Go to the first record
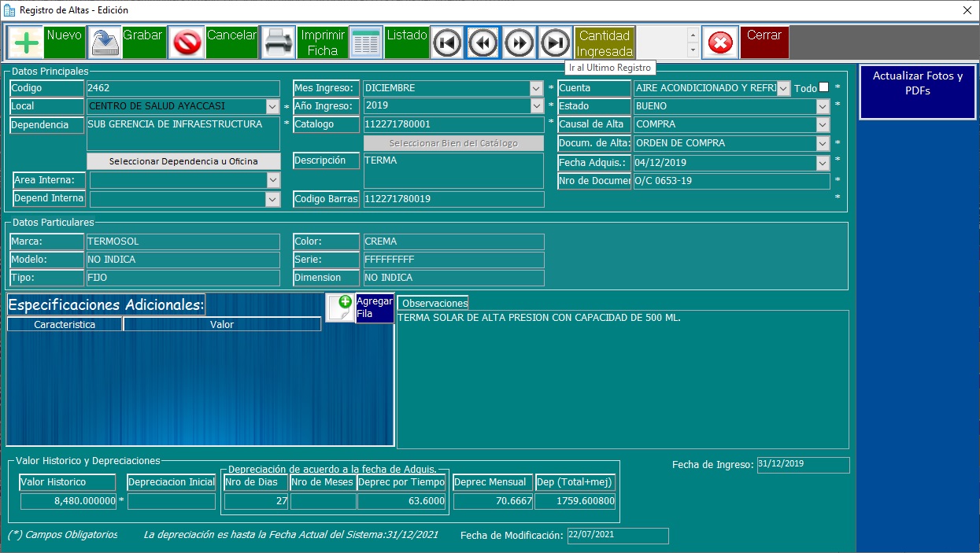The image size is (980, 553). pos(447,42)
